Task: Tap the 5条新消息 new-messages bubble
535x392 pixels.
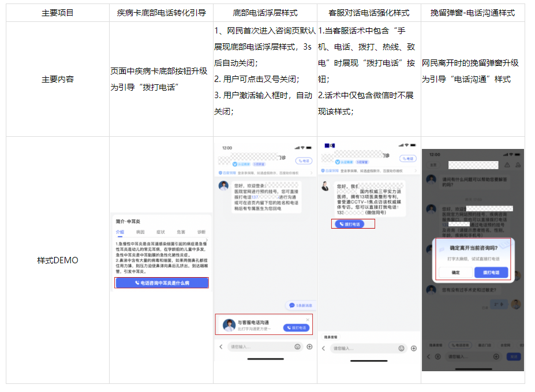Action: [x=301, y=305]
